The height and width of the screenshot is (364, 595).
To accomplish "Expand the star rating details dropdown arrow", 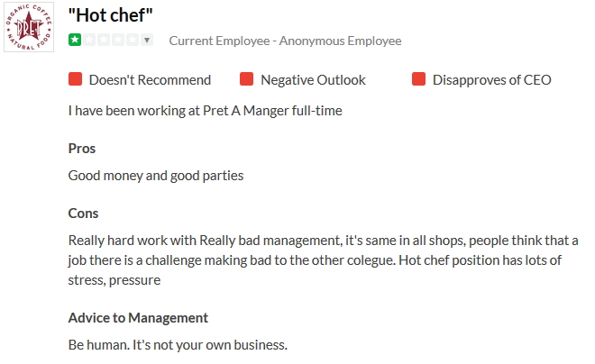I will [x=148, y=41].
